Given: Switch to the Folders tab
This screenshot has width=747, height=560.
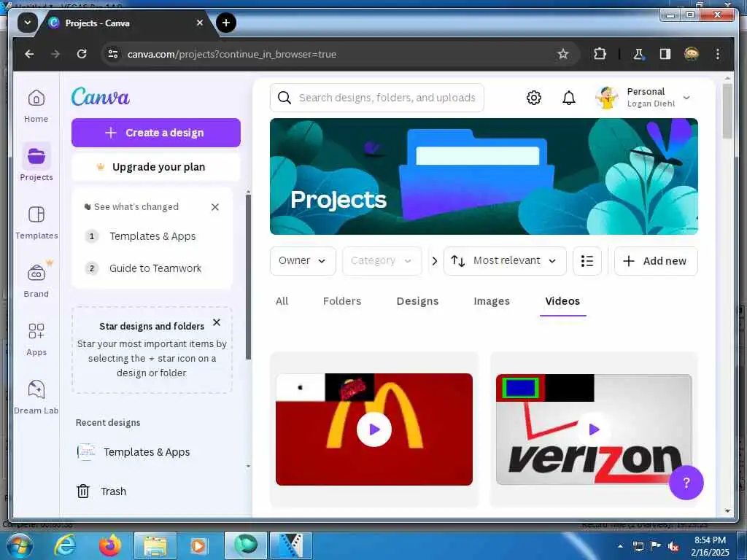Looking at the screenshot, I should pos(342,301).
